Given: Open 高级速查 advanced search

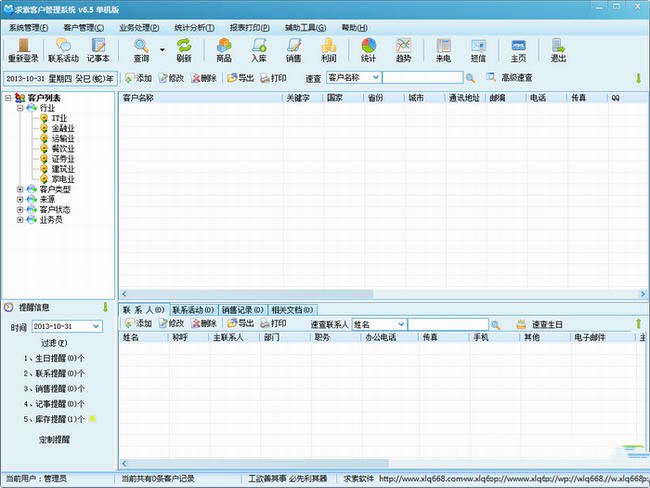Looking at the screenshot, I should click(509, 78).
